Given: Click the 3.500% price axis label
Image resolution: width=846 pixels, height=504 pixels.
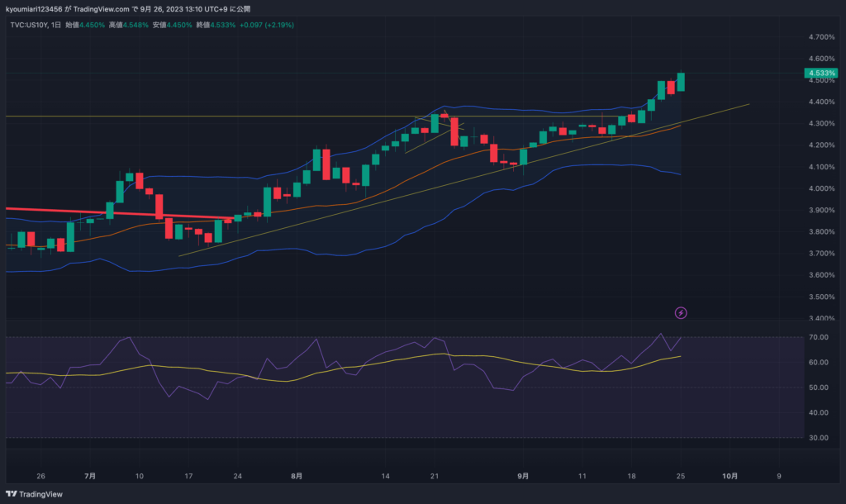Looking at the screenshot, I should click(821, 297).
